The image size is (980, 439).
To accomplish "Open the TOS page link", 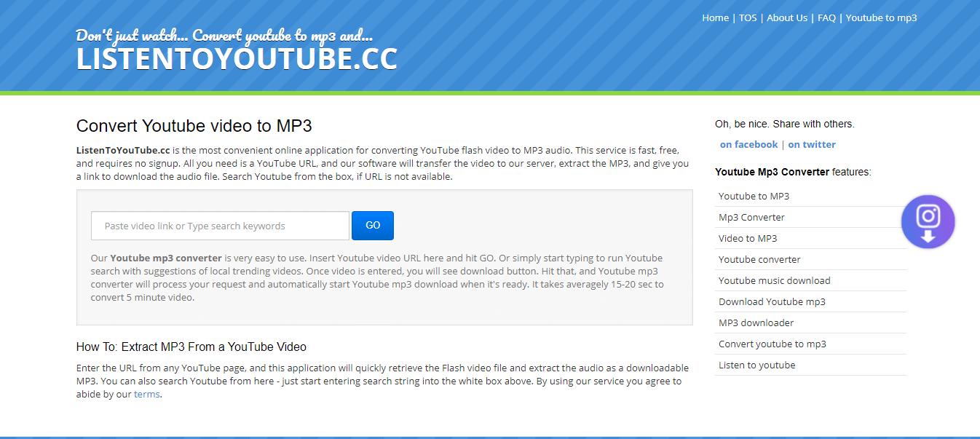I will coord(748,18).
